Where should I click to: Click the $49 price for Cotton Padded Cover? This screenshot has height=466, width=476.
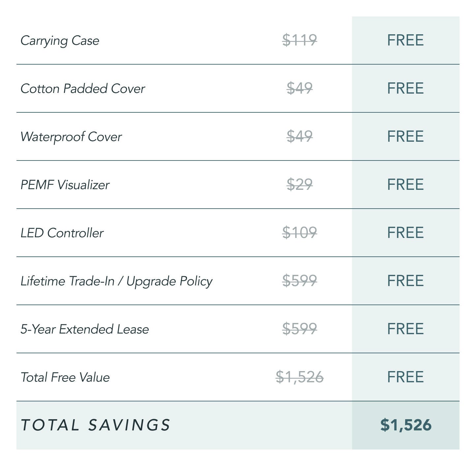coord(300,88)
